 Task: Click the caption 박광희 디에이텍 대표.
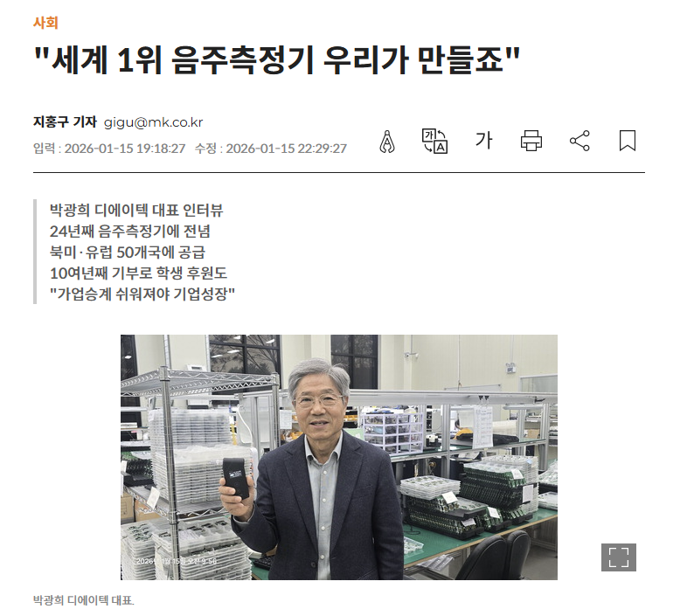tap(84, 600)
